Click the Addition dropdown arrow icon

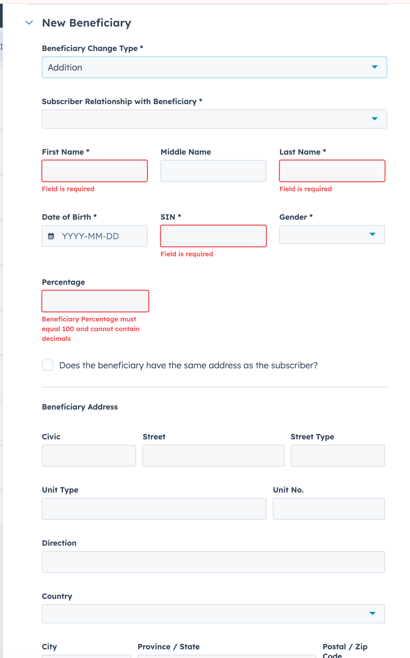coord(375,67)
